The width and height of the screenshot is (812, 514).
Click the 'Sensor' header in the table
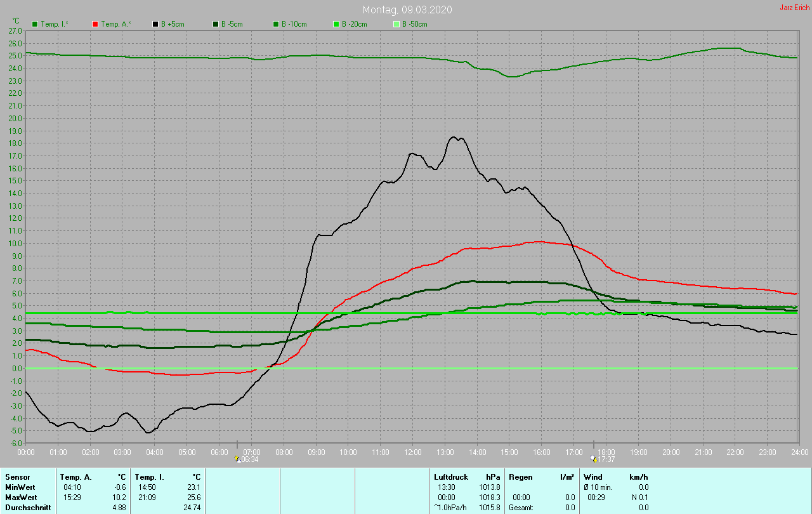tap(17, 477)
